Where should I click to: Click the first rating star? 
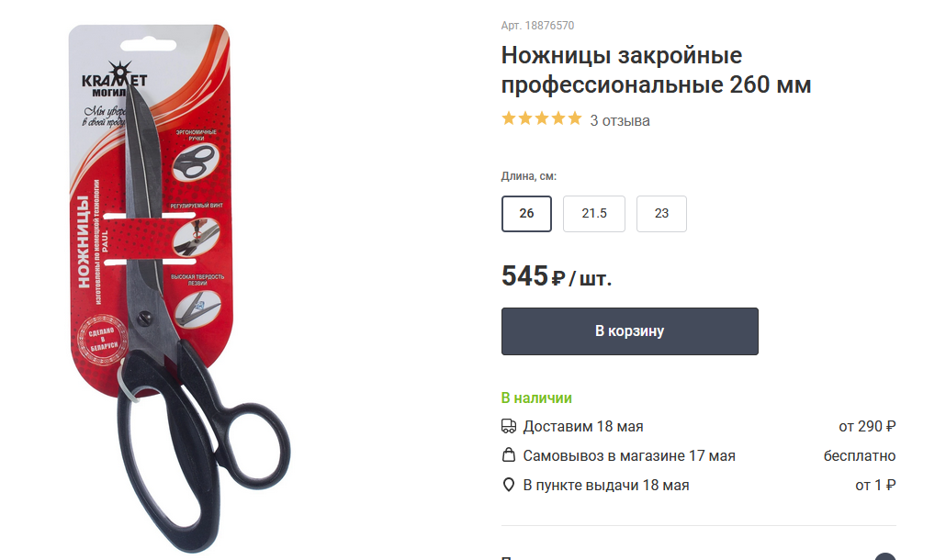pos(509,118)
